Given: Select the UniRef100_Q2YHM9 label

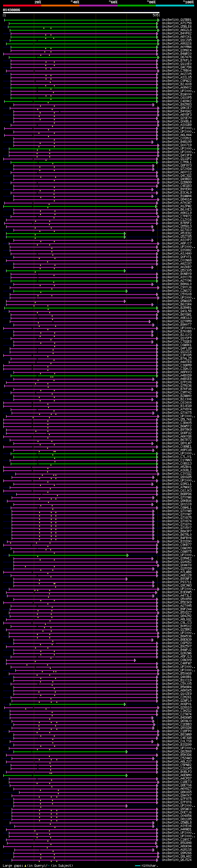Looking at the screenshot, I should pyautogui.click(x=176, y=321).
